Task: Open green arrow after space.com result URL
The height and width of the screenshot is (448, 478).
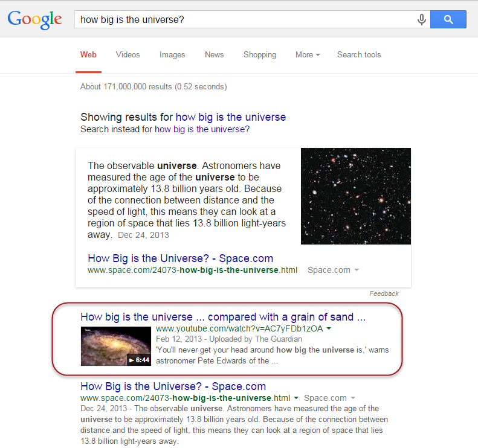Action: tap(296, 398)
